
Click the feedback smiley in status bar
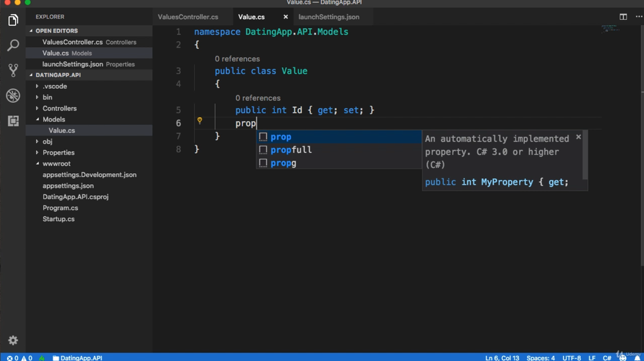pos(623,358)
